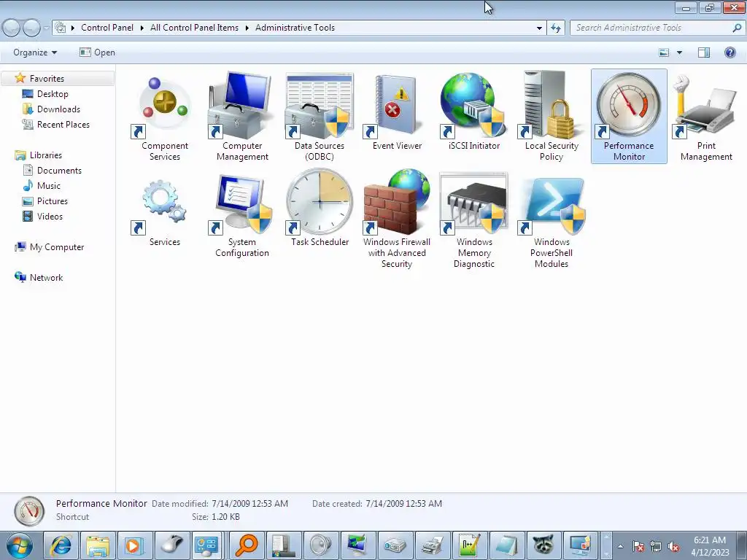Select My Computer in sidebar

[57, 247]
